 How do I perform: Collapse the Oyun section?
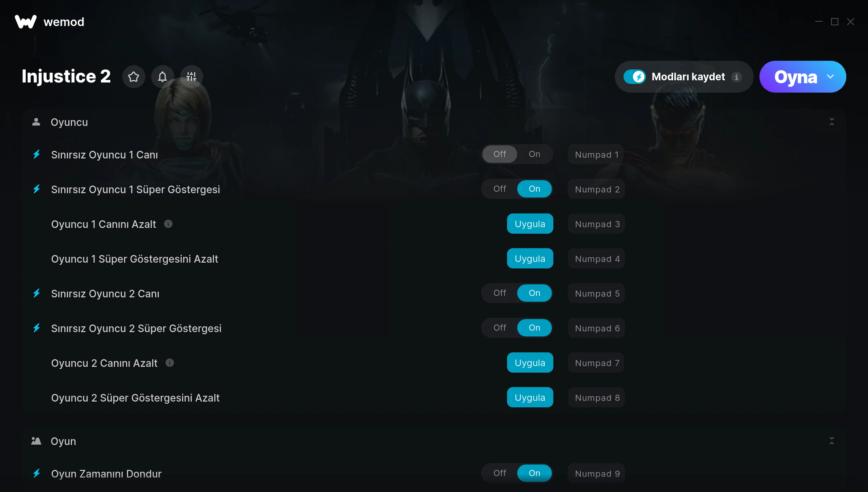pyautogui.click(x=832, y=441)
